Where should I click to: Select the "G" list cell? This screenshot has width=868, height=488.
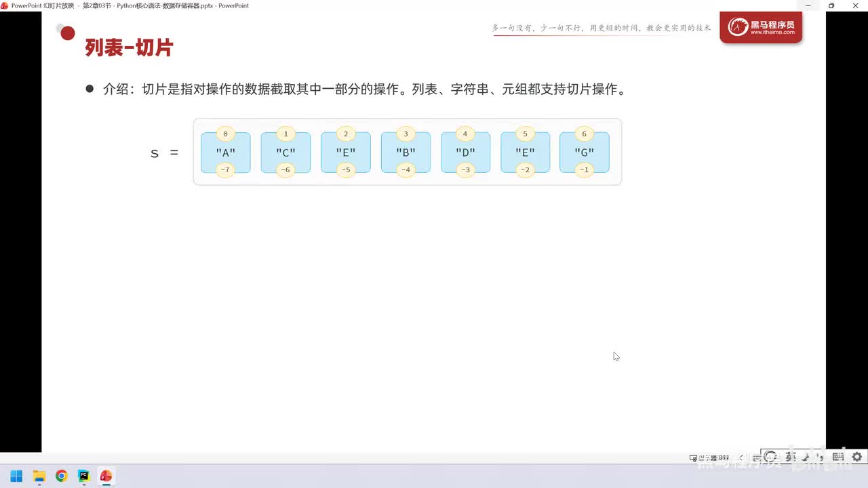585,152
